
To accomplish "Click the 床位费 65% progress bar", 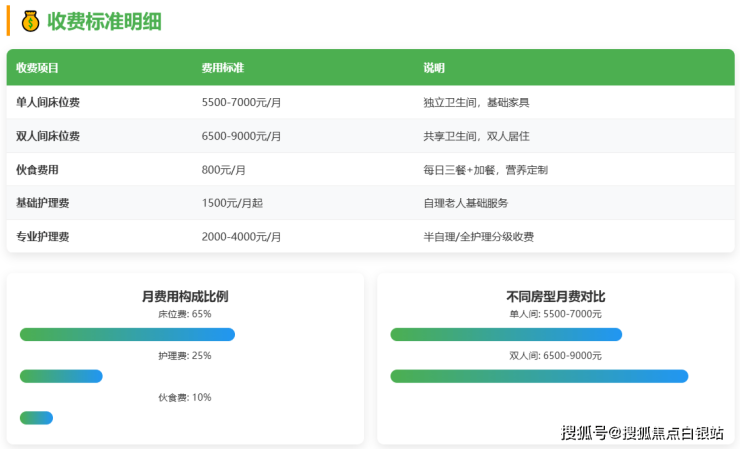I will point(127,334).
